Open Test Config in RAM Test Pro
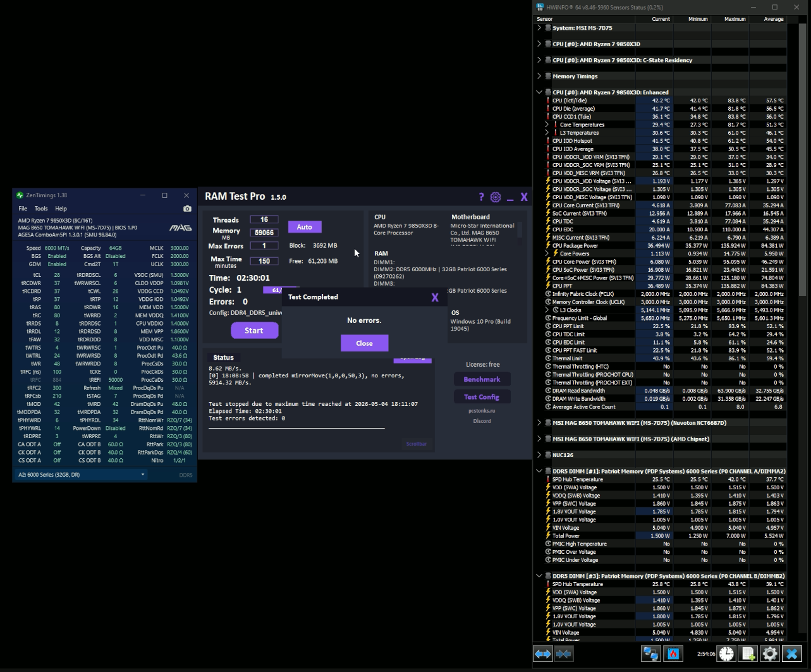 point(482,397)
